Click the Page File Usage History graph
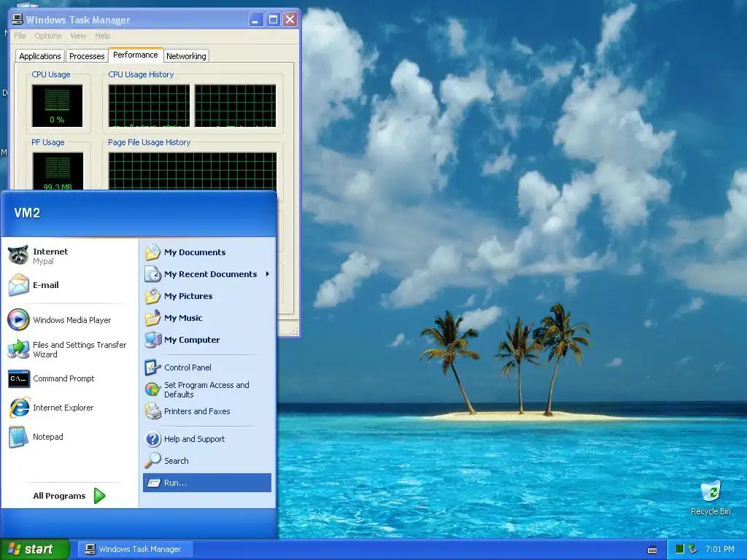Screen dimensions: 747x560 click(x=193, y=171)
